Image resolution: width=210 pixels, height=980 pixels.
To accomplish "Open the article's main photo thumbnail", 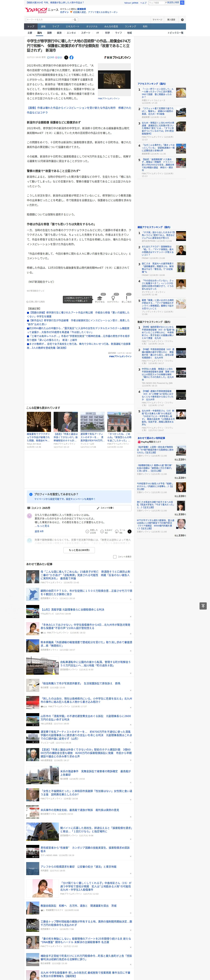I will pyautogui.click(x=114, y=80).
